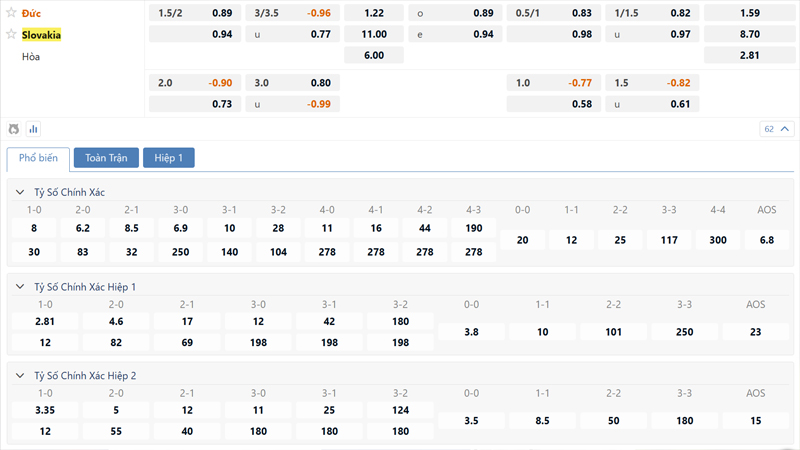Star the Slovakia team as favorite

pos(12,34)
